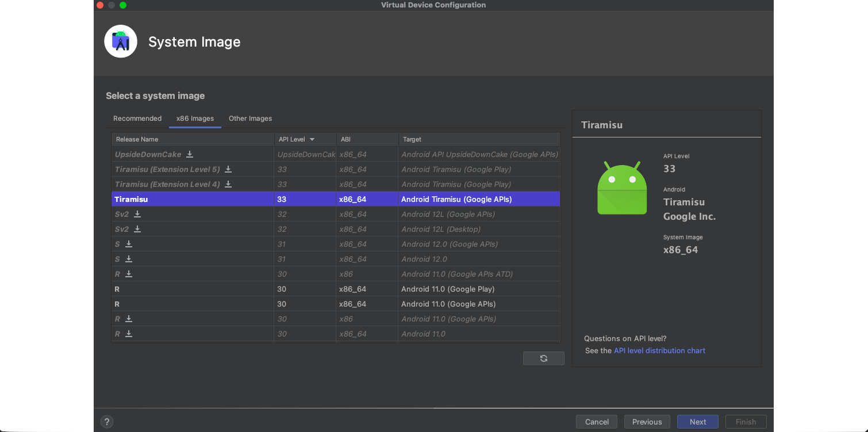Click Tiramisu (Extension Level 5) name
This screenshot has width=868, height=432.
pyautogui.click(x=167, y=169)
